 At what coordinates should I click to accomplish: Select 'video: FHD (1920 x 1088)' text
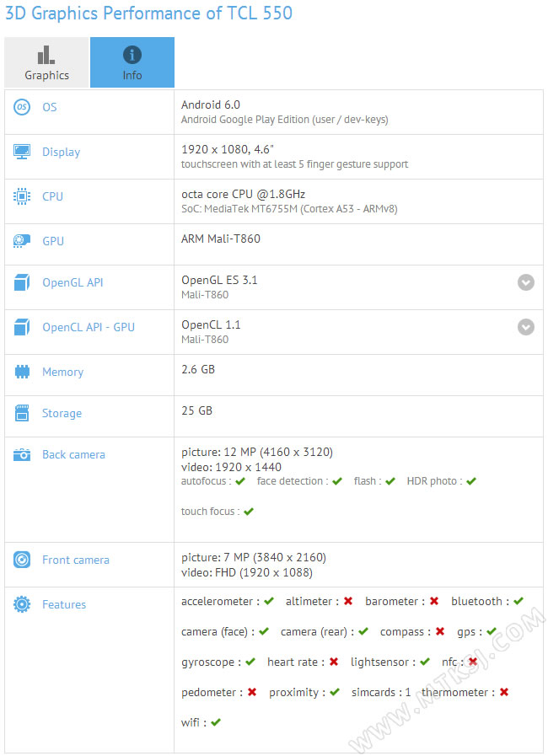click(x=247, y=573)
